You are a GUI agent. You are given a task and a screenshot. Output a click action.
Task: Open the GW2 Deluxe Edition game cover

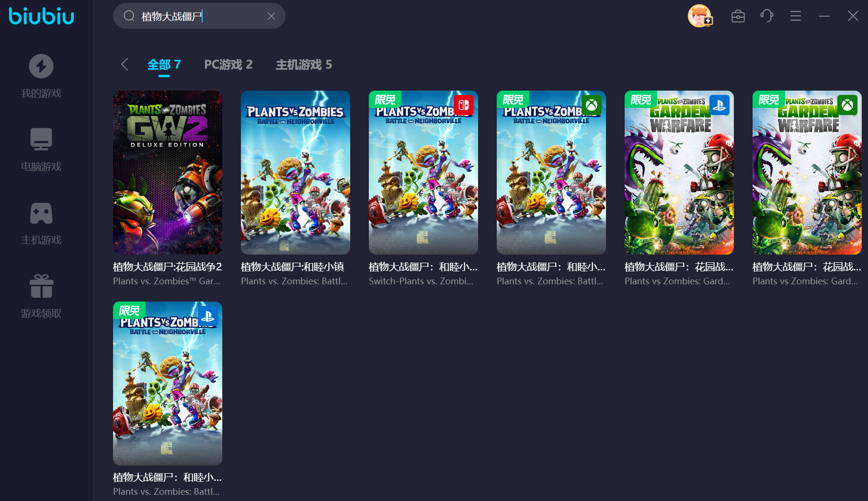pyautogui.click(x=168, y=173)
